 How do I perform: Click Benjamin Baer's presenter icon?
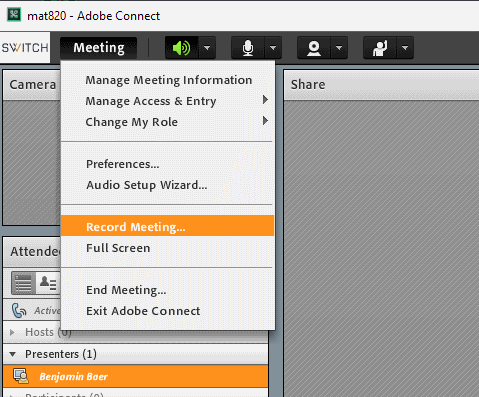coord(21,376)
